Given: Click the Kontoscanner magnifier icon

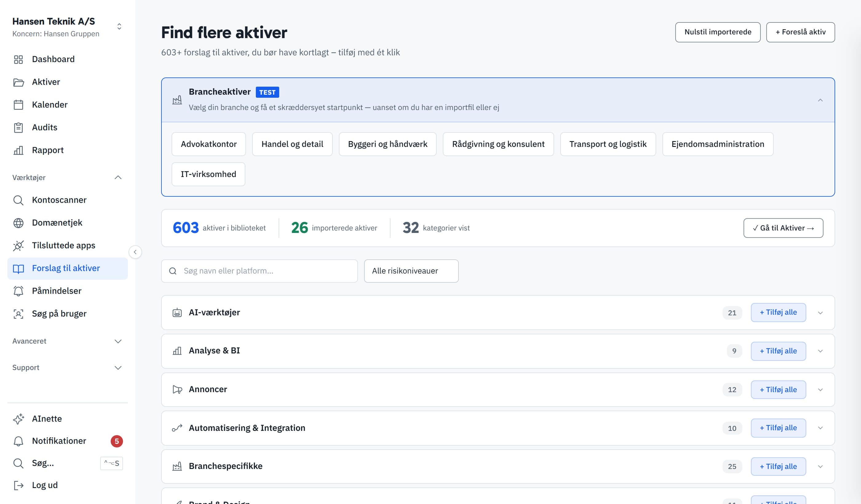Looking at the screenshot, I should click(x=18, y=200).
